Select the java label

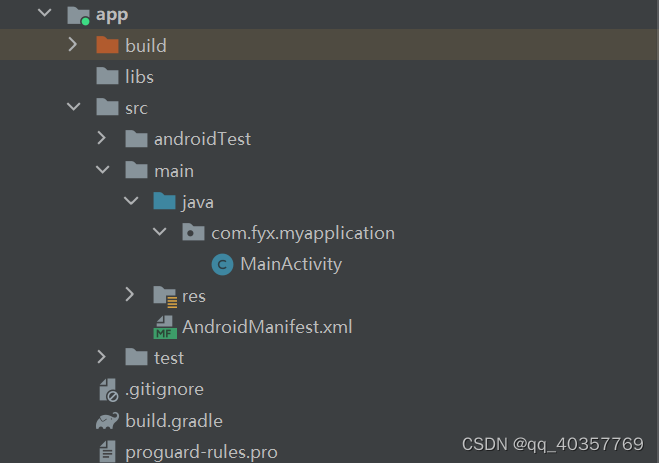point(198,203)
